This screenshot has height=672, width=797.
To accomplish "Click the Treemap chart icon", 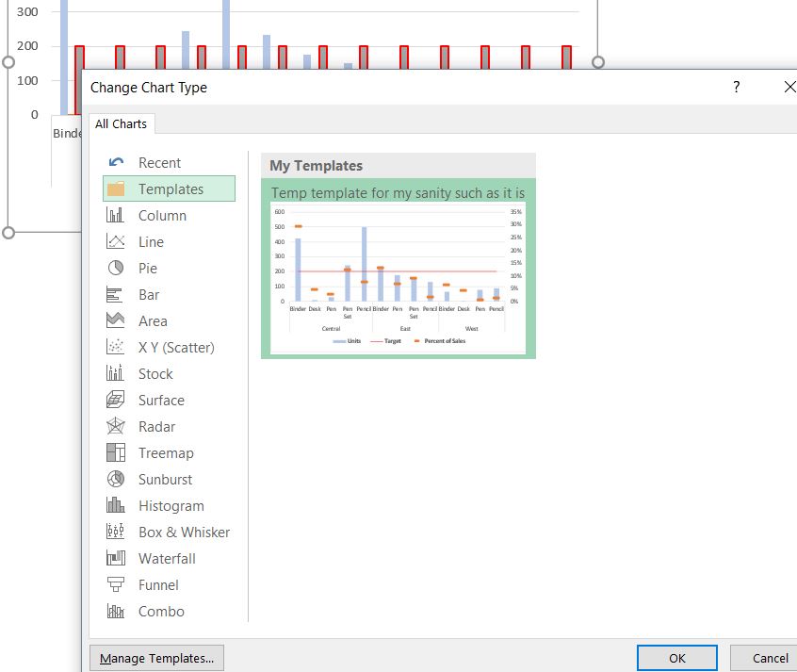I will click(115, 452).
